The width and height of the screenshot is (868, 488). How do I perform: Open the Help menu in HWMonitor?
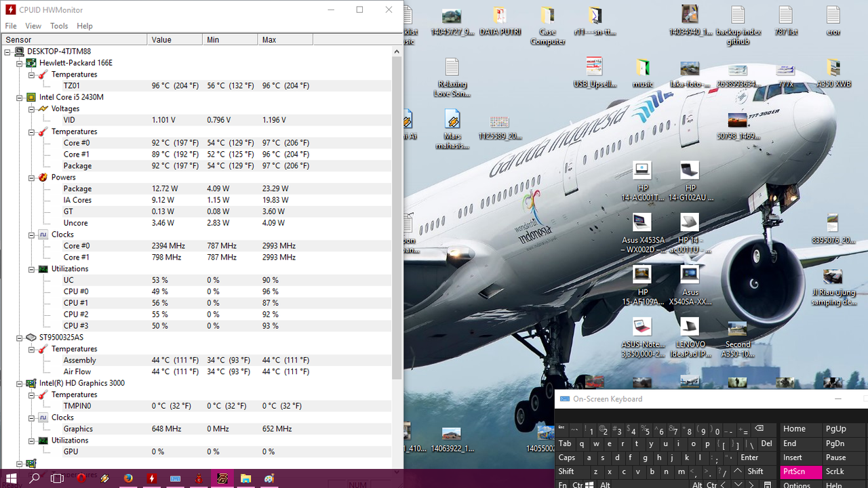pos(85,26)
